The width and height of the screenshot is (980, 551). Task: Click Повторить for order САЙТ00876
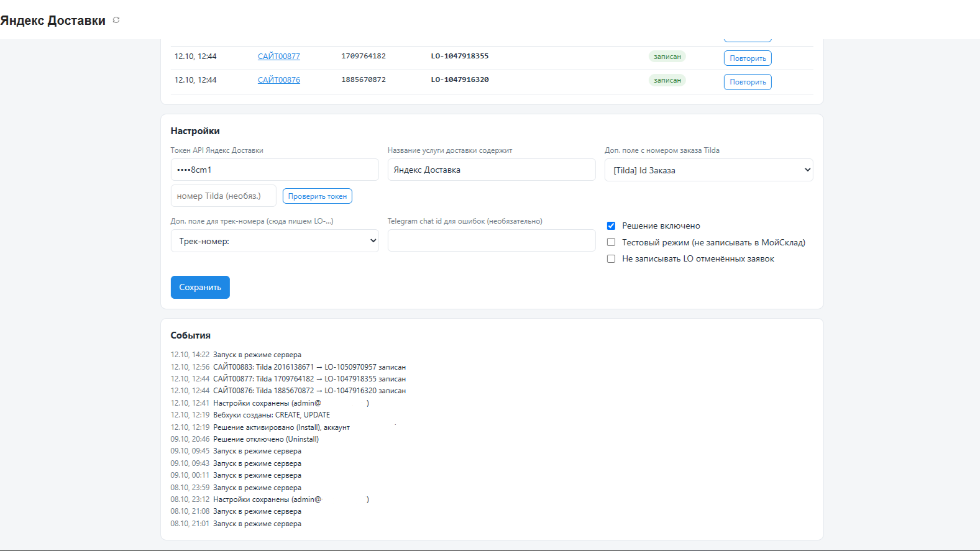[748, 82]
